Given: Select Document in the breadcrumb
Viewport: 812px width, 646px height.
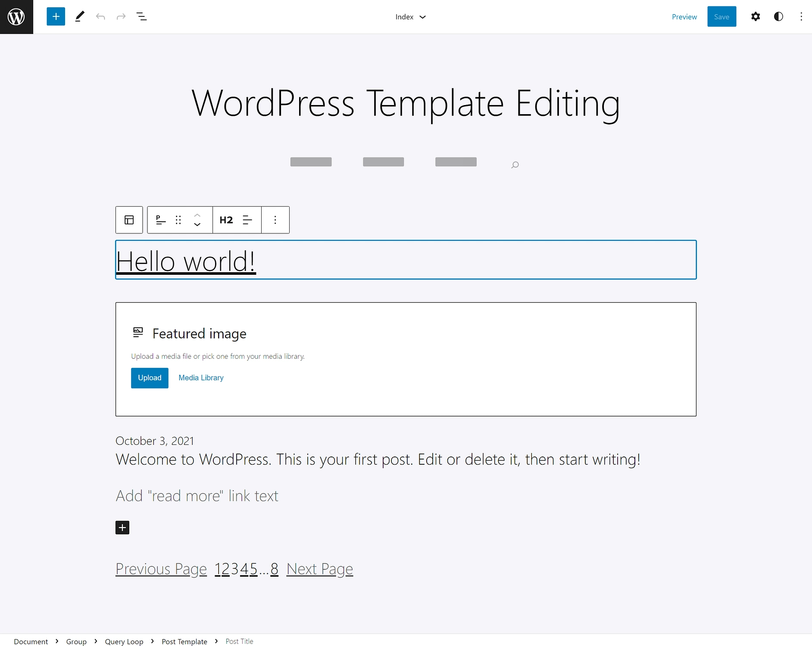Looking at the screenshot, I should 31,641.
